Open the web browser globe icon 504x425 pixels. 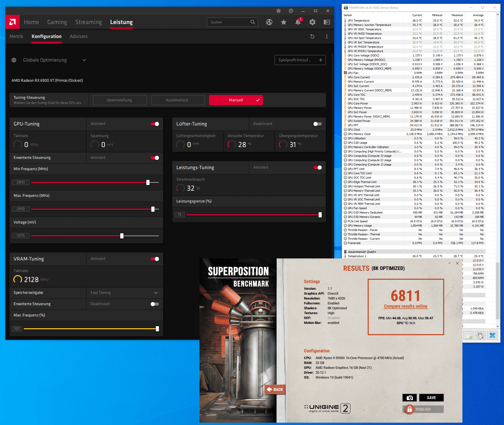[269, 22]
